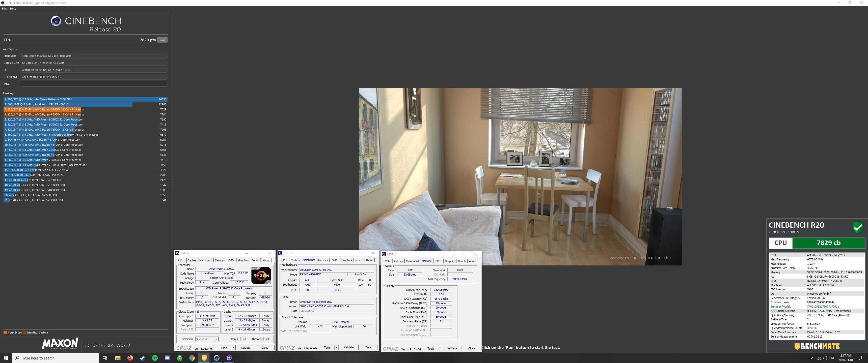Click CPU-Z title icon of Mainboard window
Image resolution: width=868 pixels, height=363 pixels.
point(280,253)
